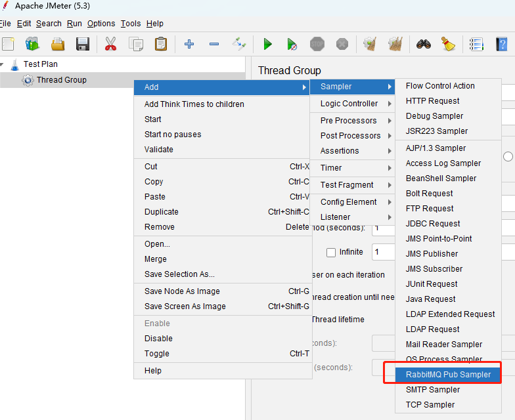Choose Flow Control Action entry
The width and height of the screenshot is (515, 420).
448,86
